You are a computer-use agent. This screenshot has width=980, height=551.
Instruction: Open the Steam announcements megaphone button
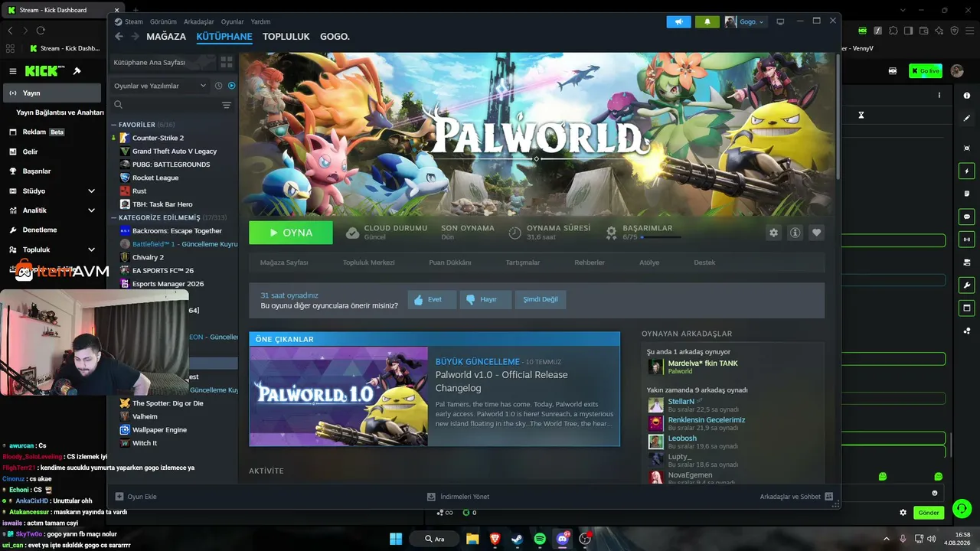tap(678, 21)
